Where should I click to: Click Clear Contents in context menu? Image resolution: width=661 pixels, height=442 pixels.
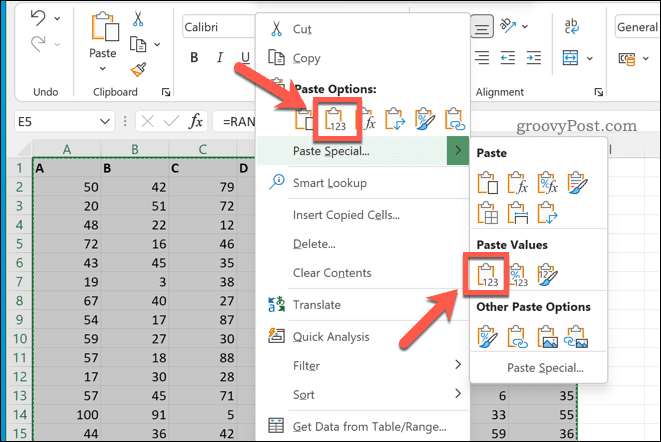point(332,273)
